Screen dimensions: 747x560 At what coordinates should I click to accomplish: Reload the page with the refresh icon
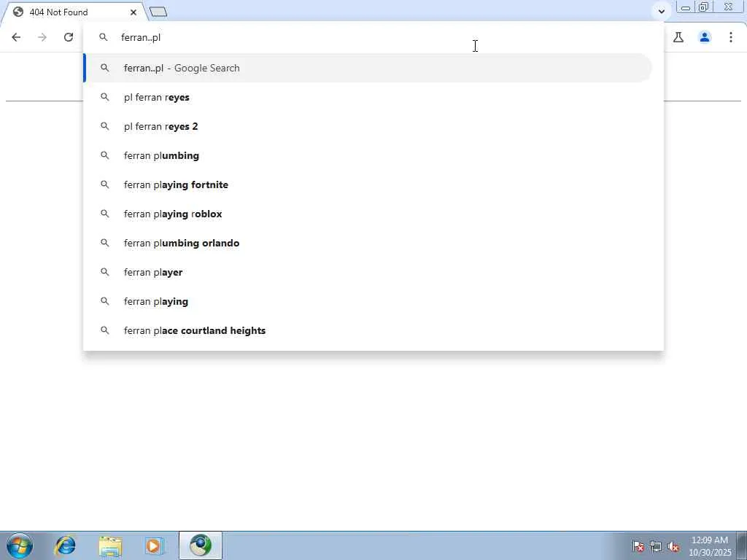[x=69, y=37]
